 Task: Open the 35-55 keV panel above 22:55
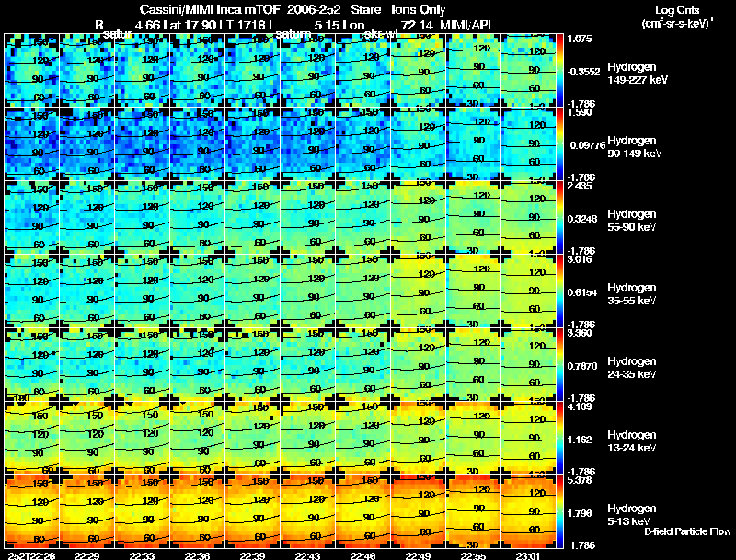click(474, 291)
